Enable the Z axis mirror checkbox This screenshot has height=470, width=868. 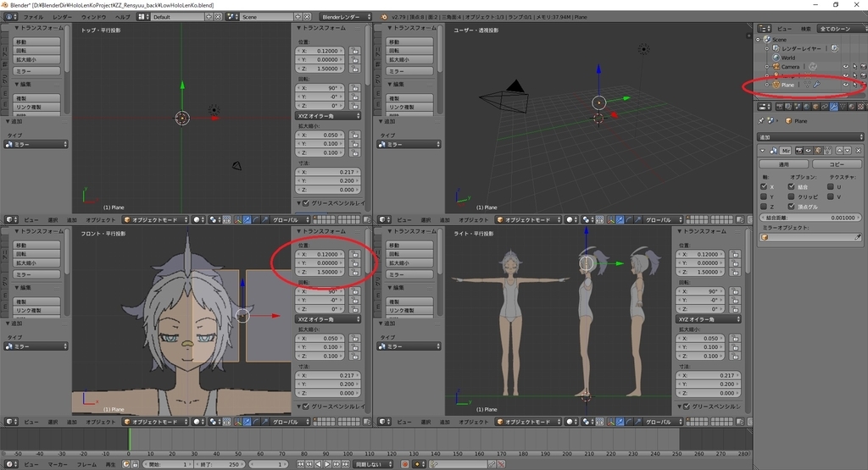tap(764, 207)
